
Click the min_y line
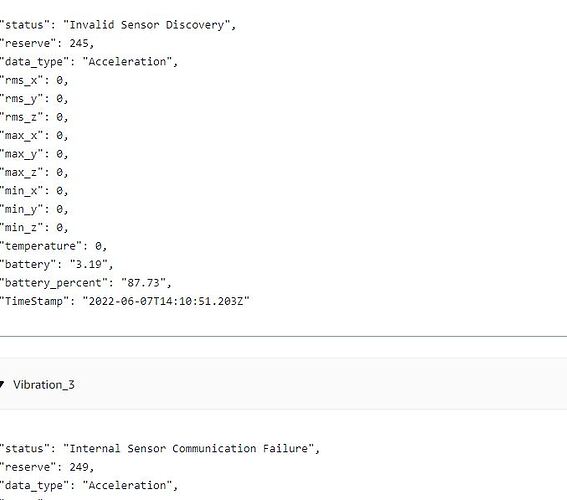click(x=34, y=210)
